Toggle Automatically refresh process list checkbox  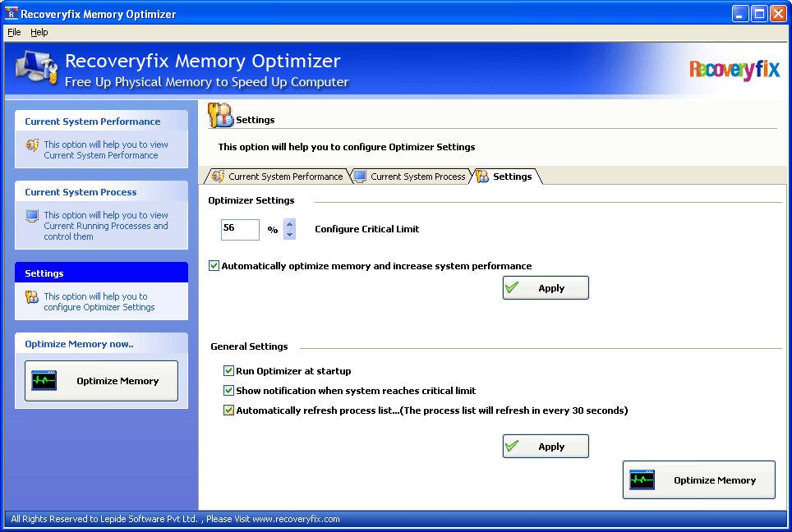pyautogui.click(x=229, y=410)
